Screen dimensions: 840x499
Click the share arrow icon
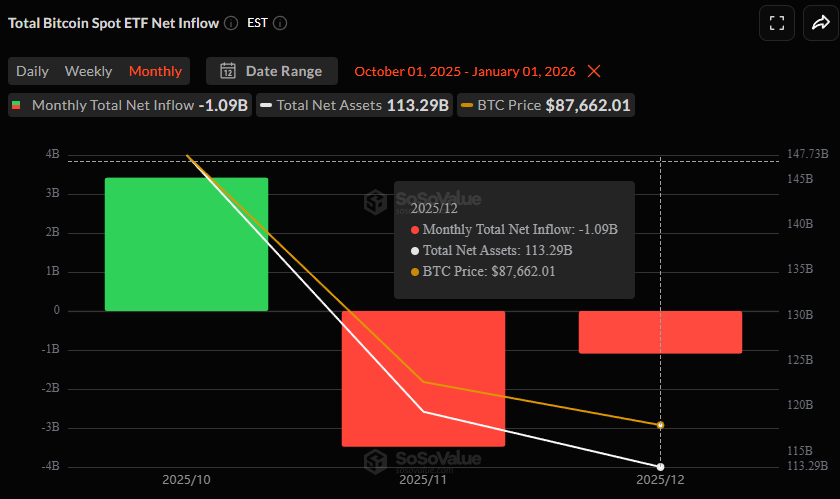820,23
